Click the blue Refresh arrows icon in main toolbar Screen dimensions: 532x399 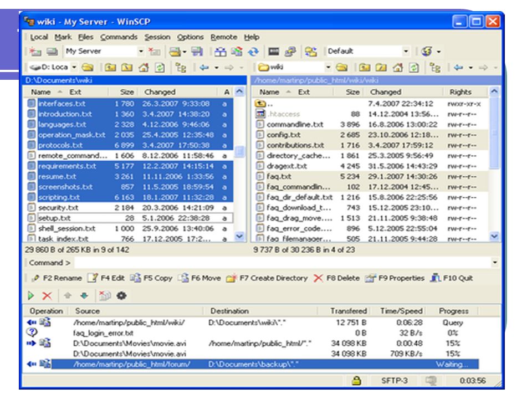(253, 52)
